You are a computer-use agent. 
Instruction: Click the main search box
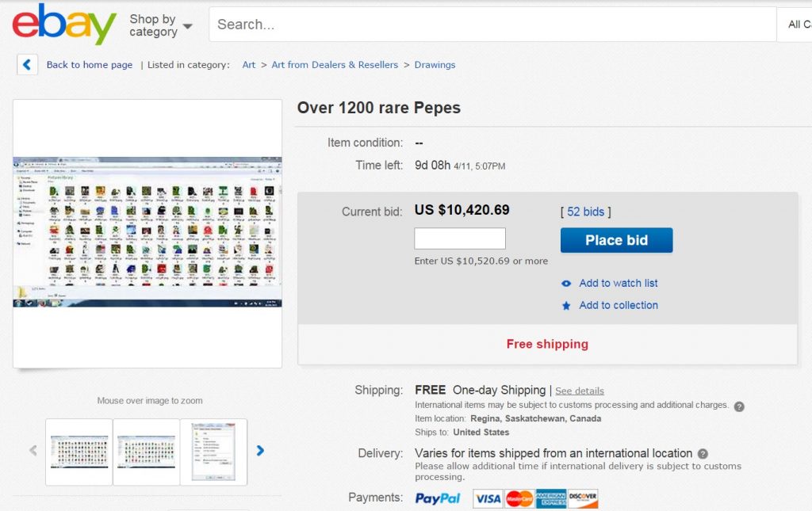(x=492, y=25)
